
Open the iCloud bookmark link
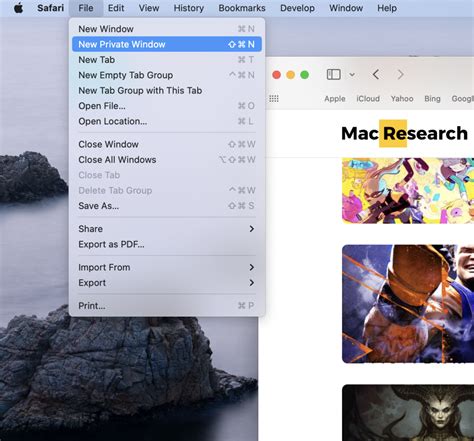click(368, 99)
